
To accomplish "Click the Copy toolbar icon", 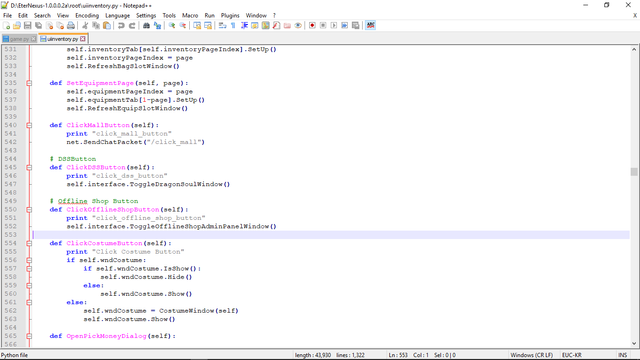I will tap(96, 25).
